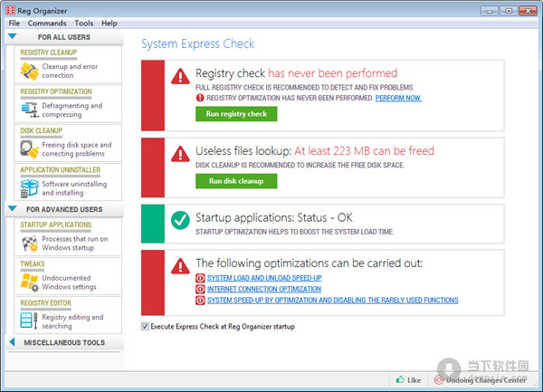Click the green Startup status checkmark icon

pyautogui.click(x=180, y=219)
